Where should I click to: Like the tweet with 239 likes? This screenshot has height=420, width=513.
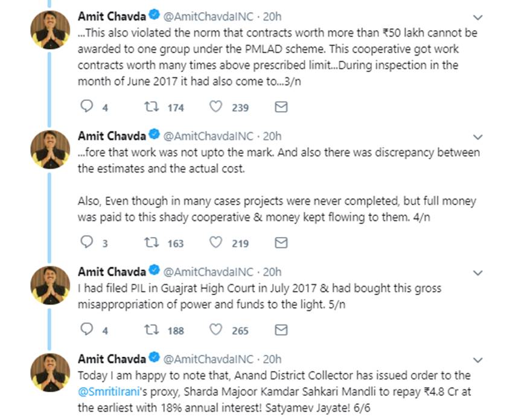pyautogui.click(x=215, y=107)
